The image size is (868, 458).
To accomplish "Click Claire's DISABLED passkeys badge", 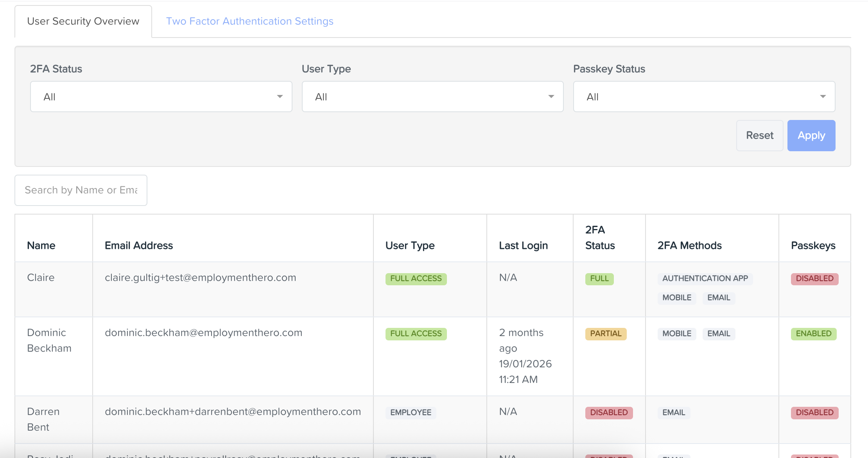I will 814,279.
